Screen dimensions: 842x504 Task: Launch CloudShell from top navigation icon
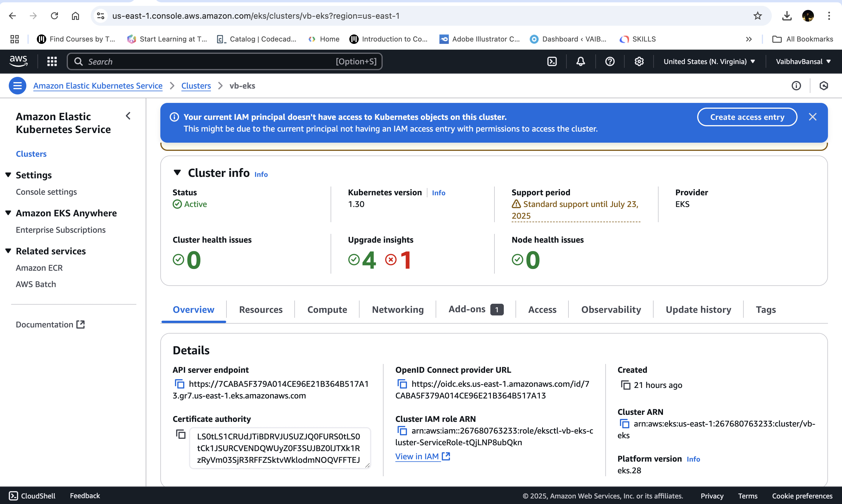coord(552,61)
